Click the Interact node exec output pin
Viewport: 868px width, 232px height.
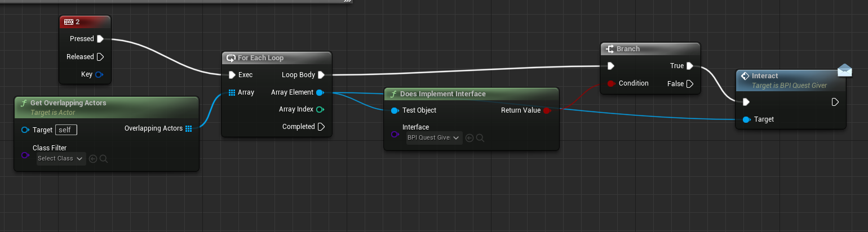[x=835, y=102]
